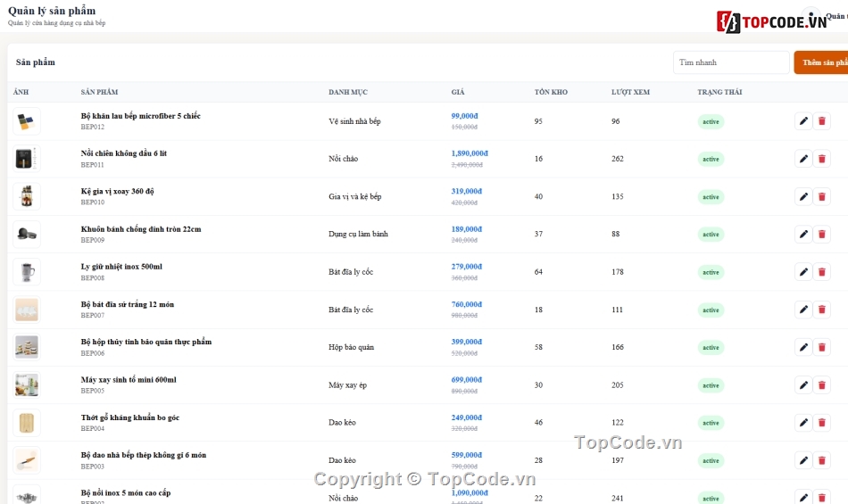Open the pencil editor for Kệ gia vị xoay 360 độ
The height and width of the screenshot is (504, 848).
click(803, 196)
